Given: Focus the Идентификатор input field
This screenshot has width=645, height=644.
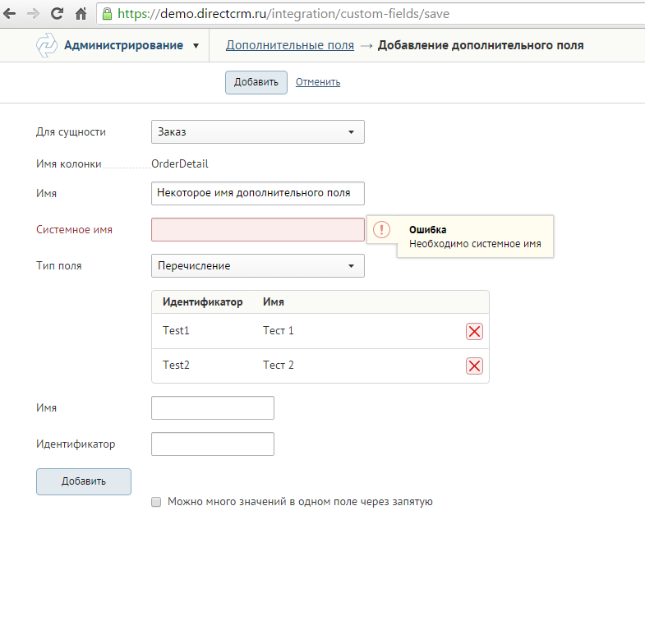Looking at the screenshot, I should click(213, 444).
